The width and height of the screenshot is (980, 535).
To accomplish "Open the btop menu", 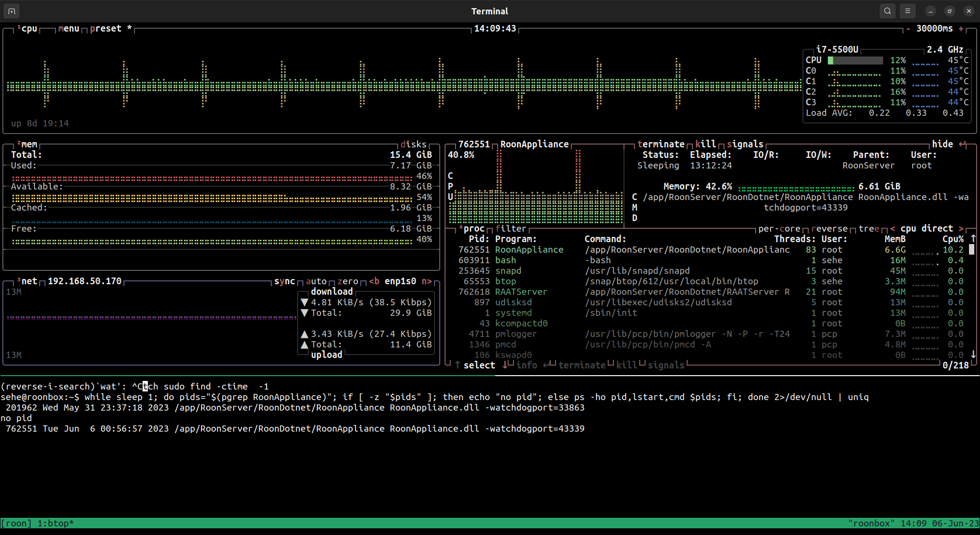I will (x=68, y=29).
